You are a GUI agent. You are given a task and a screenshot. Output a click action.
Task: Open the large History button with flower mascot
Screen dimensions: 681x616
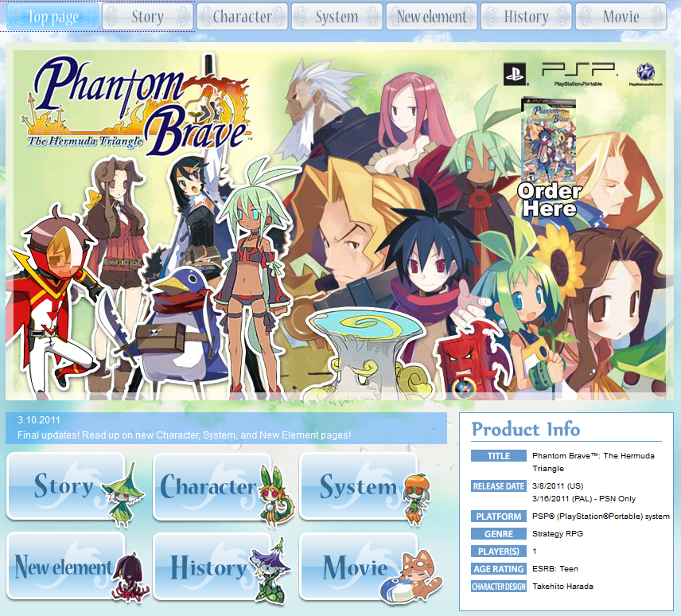click(x=212, y=567)
